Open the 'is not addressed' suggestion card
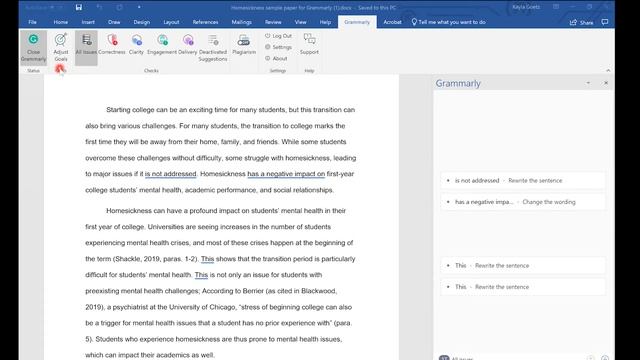The image size is (640, 360). pos(523,180)
